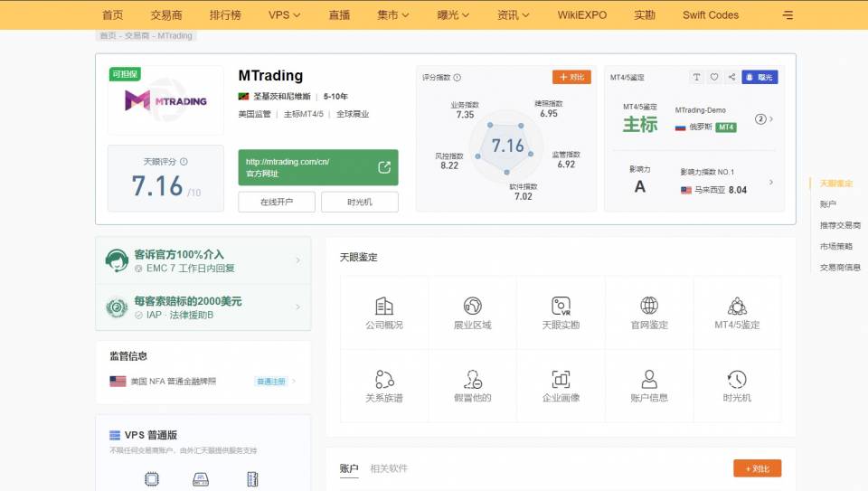This screenshot has height=491, width=868.
Task: Click the heart favorite icon
Action: (x=714, y=77)
